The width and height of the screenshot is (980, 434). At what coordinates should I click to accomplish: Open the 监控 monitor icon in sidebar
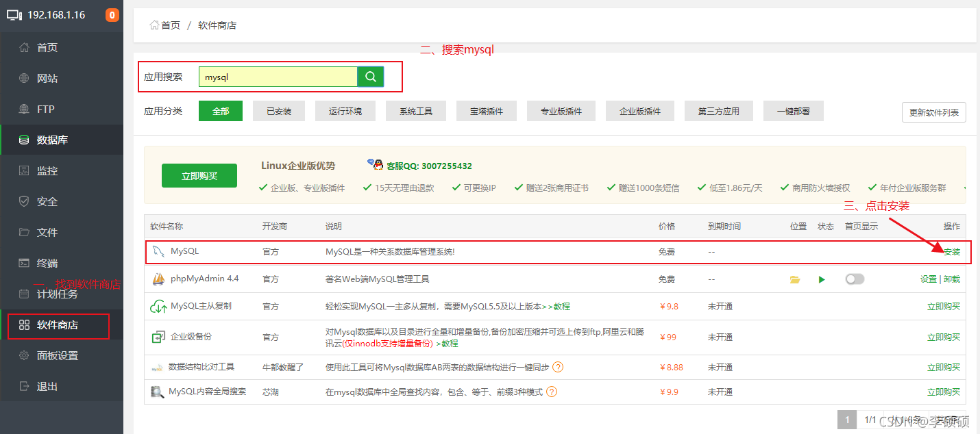click(x=24, y=171)
